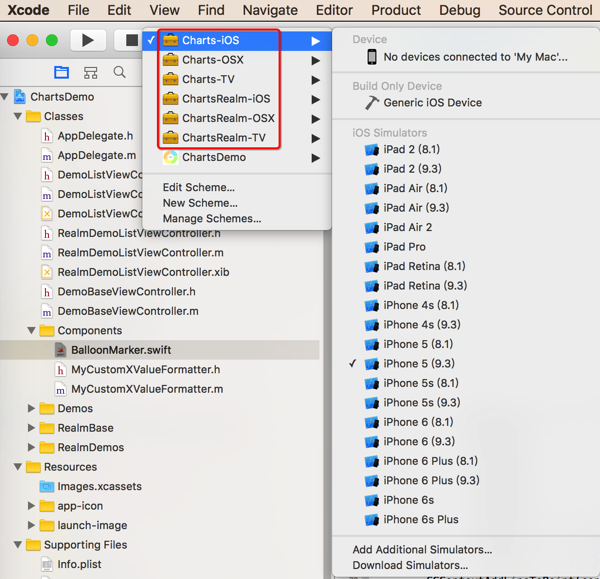Screen dimensions: 600x579
Task: Open the Xcode application menu
Action: pyautogui.click(x=28, y=10)
